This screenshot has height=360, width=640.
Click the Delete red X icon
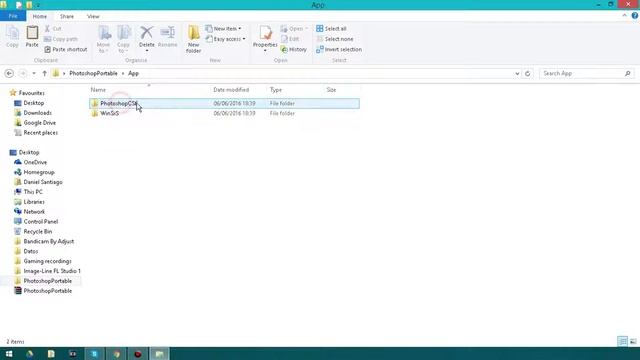(x=147, y=33)
